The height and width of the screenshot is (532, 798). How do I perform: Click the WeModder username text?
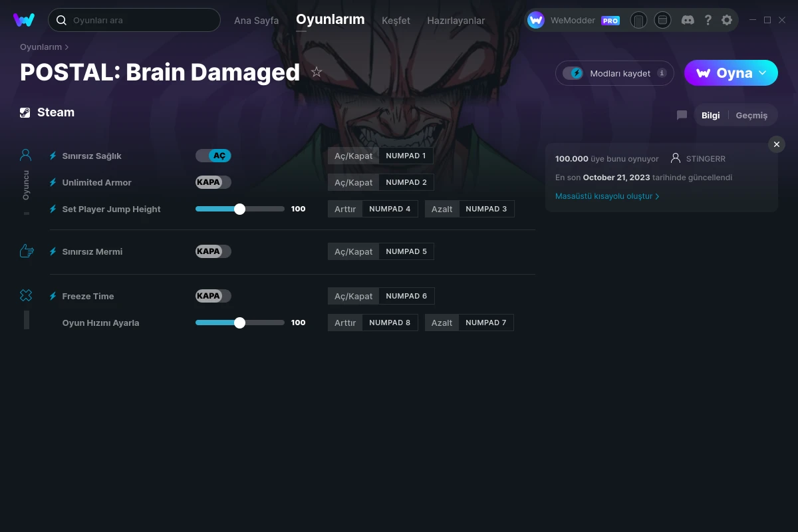click(x=573, y=21)
